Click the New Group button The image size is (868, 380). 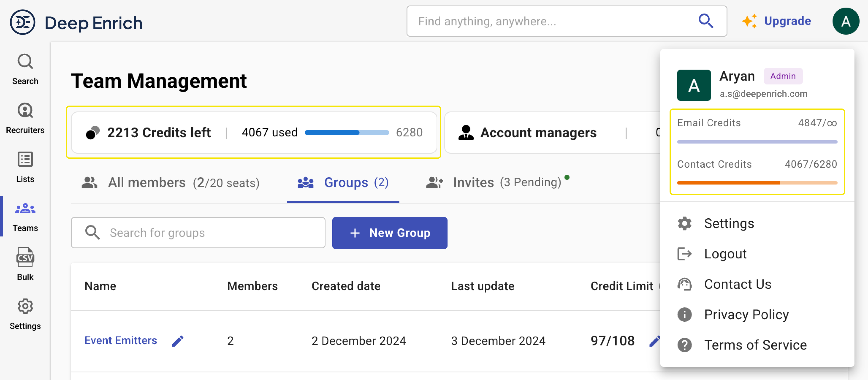[389, 233]
